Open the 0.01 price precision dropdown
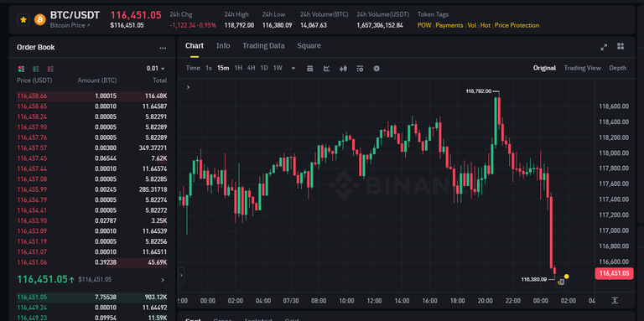The image size is (644, 321). coord(156,69)
